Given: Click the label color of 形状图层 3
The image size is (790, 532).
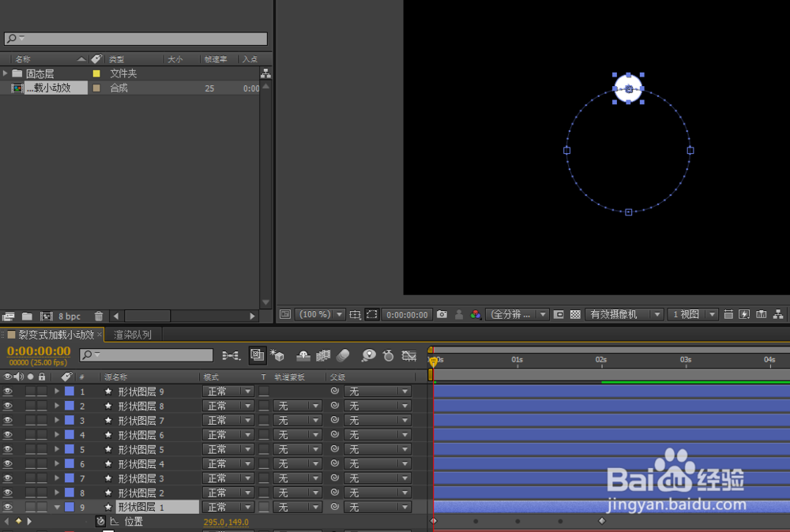Looking at the screenshot, I should point(70,478).
